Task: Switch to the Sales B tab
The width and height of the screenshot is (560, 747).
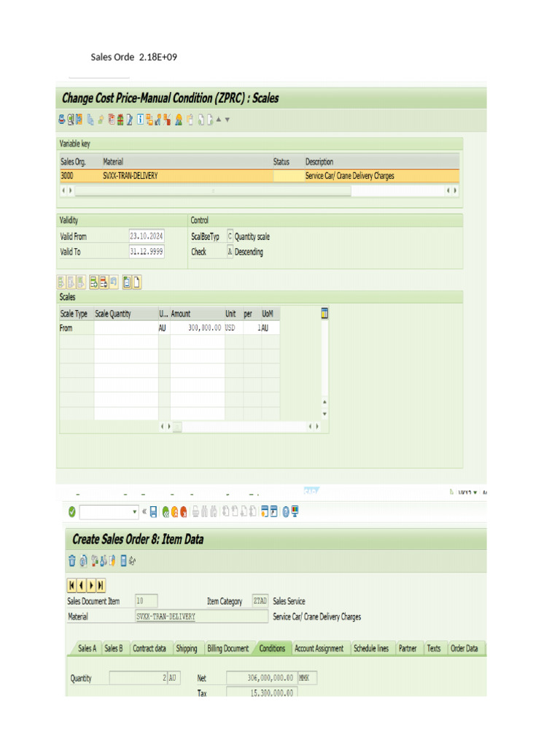Action: pos(113,649)
